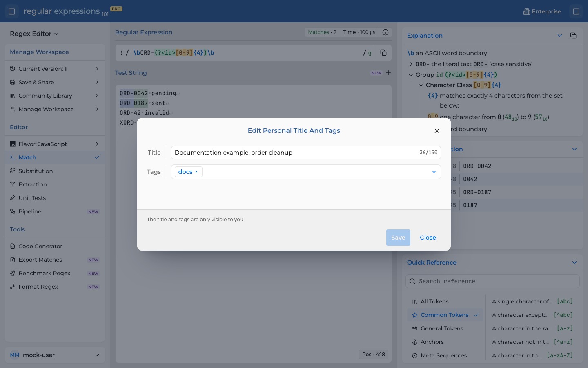Open Benchmark Regex tool
The image size is (588, 368).
(55, 273)
